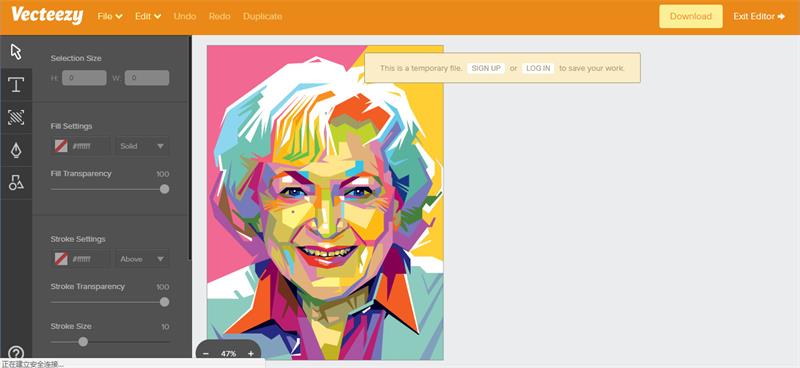The width and height of the screenshot is (800, 368).
Task: Click Exit Editor
Action: point(759,16)
